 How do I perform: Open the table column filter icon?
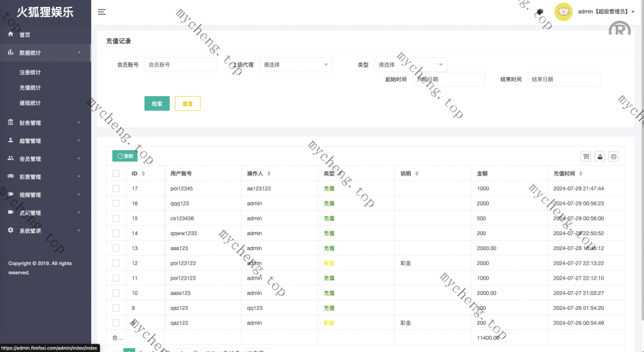pos(586,157)
